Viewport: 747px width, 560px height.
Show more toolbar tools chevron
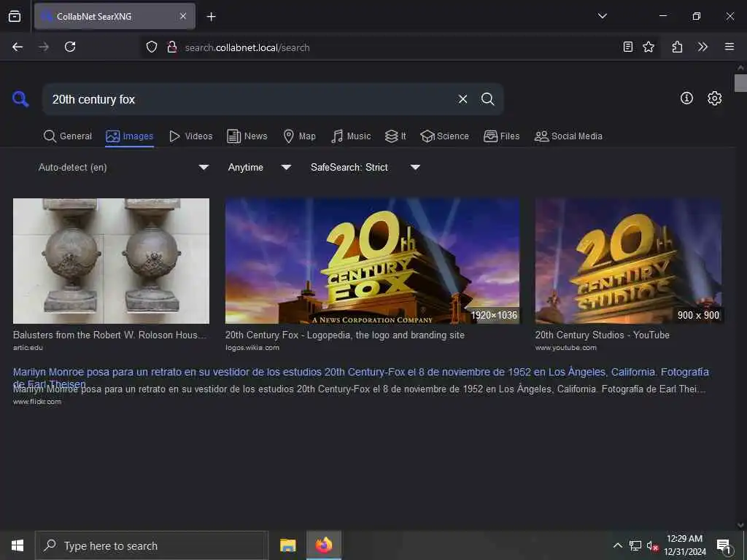pyautogui.click(x=703, y=47)
